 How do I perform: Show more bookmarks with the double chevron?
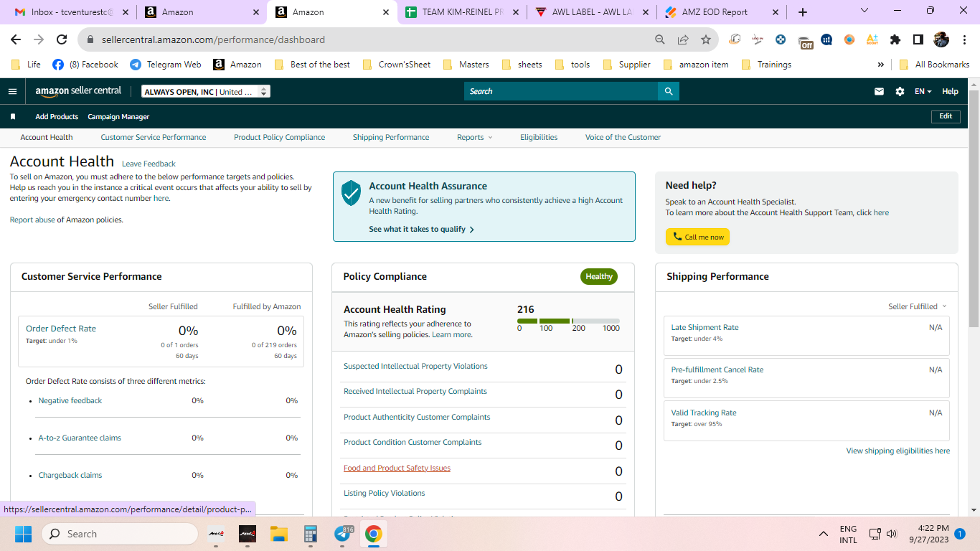(x=880, y=64)
